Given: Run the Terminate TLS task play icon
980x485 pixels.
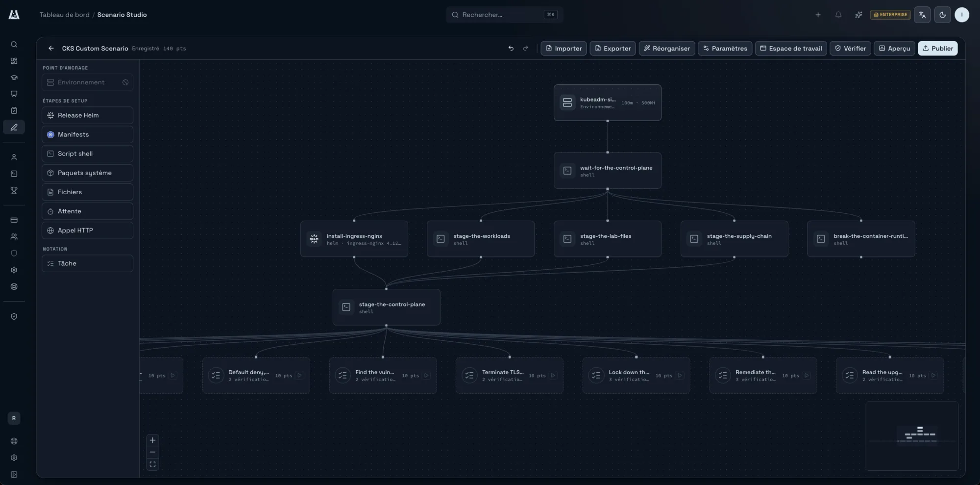Looking at the screenshot, I should click(x=553, y=376).
